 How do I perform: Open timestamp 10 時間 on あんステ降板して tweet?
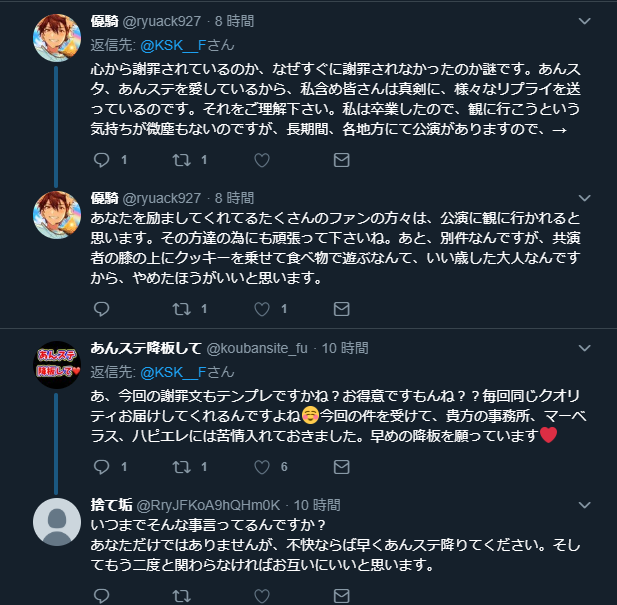pyautogui.click(x=346, y=348)
